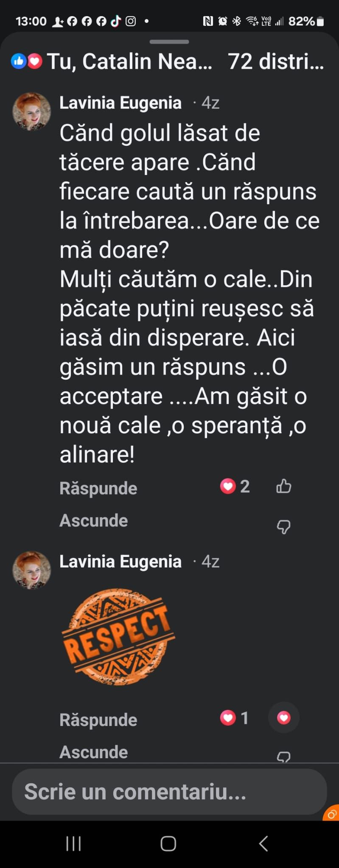This screenshot has width=339, height=868.
Task: Tap the comments sheet drag handle
Action: pyautogui.click(x=169, y=42)
